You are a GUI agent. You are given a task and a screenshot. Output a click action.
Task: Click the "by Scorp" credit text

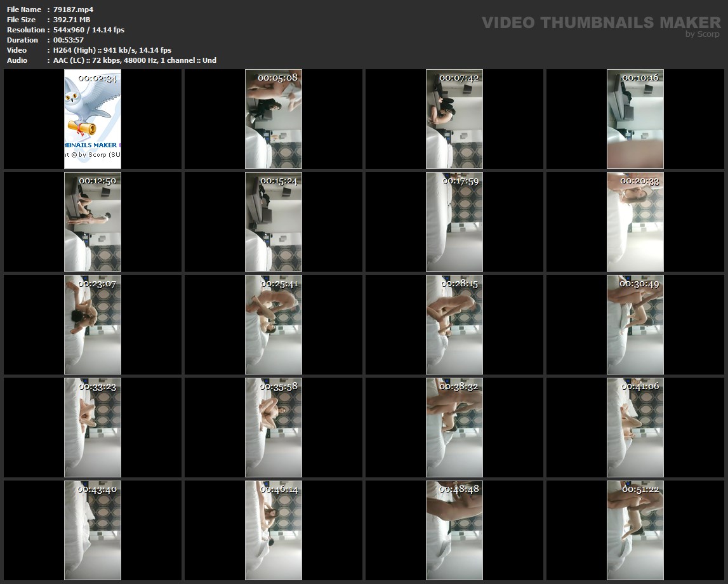point(702,34)
